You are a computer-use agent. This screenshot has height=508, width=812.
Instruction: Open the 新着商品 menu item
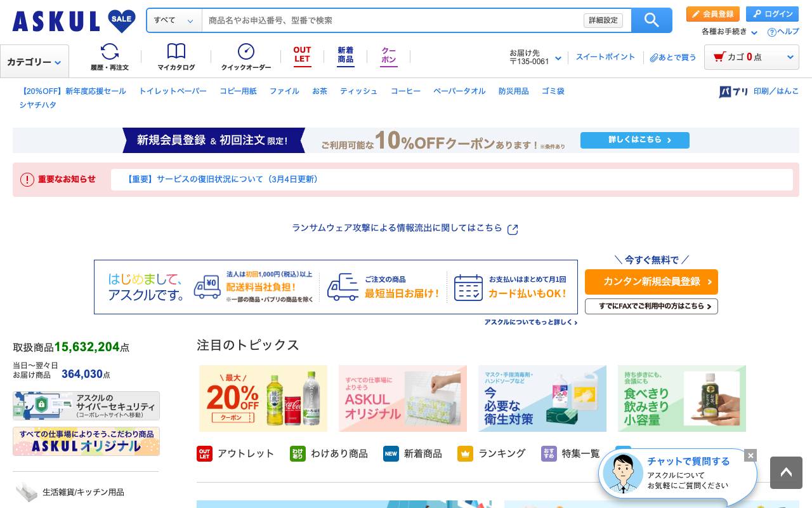[x=346, y=56]
